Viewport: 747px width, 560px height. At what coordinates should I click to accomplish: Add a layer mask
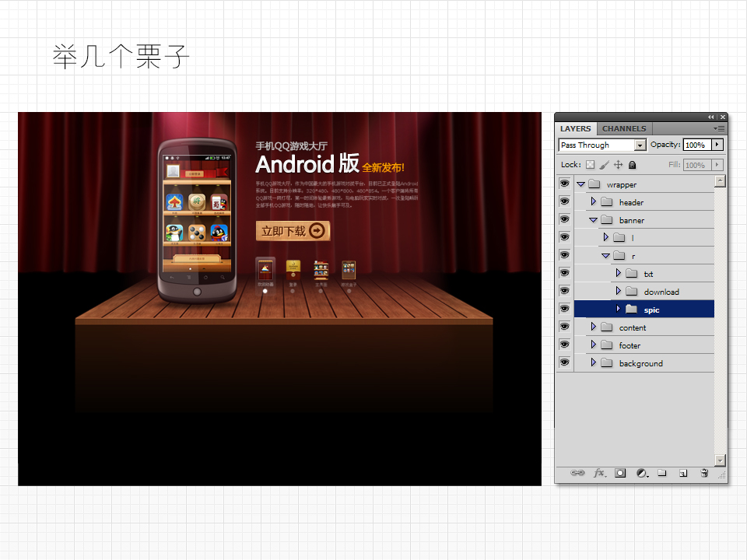[x=620, y=473]
